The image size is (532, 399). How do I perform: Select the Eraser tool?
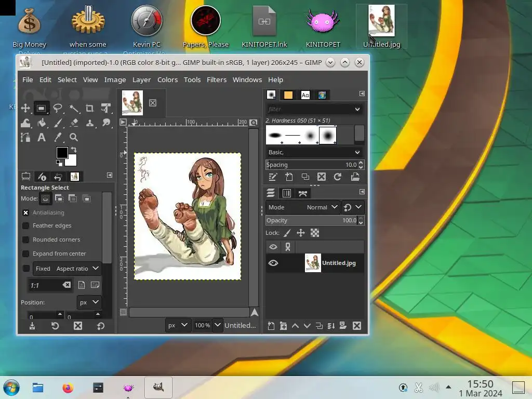click(74, 123)
